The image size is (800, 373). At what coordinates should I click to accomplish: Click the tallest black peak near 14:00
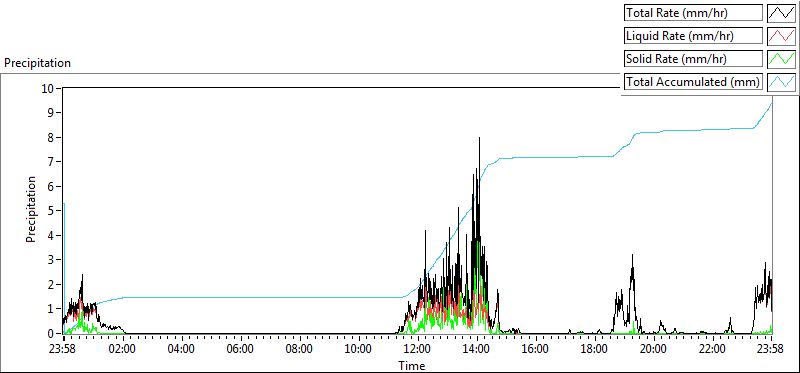480,139
